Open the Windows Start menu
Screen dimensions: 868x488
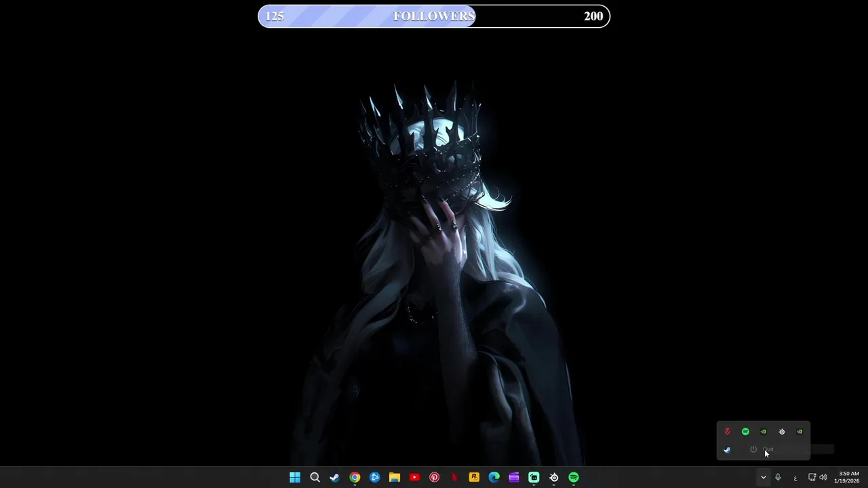(295, 477)
